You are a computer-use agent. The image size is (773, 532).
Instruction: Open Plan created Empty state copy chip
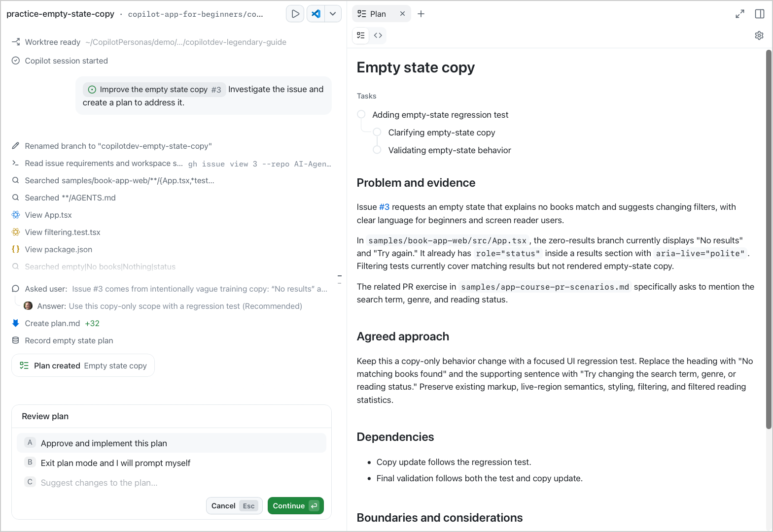83,366
